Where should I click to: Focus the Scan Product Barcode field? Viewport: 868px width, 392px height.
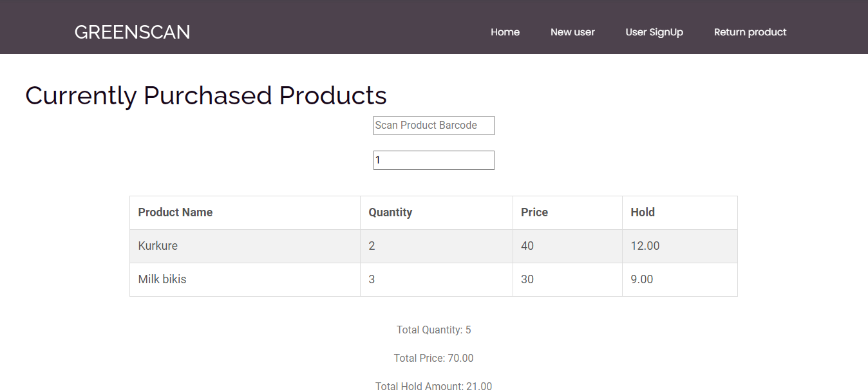(433, 126)
